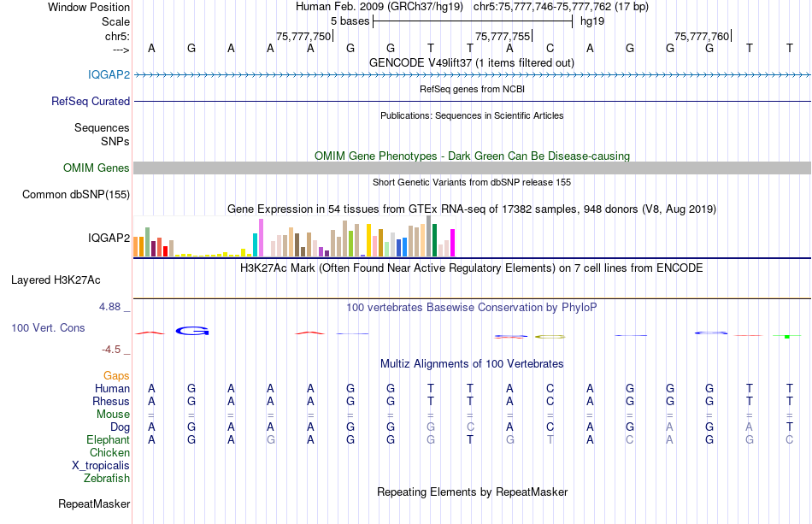
Task: Click the Scale label in the ruler
Action: (x=116, y=21)
